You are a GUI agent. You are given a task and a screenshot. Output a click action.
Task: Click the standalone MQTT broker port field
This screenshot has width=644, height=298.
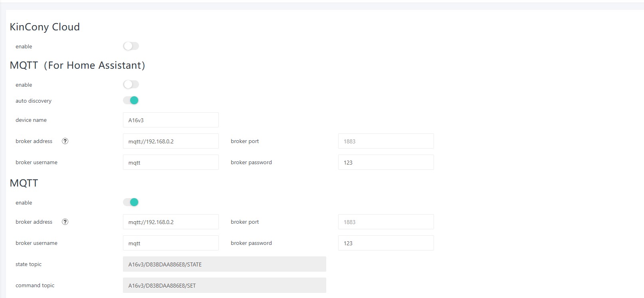click(x=386, y=222)
